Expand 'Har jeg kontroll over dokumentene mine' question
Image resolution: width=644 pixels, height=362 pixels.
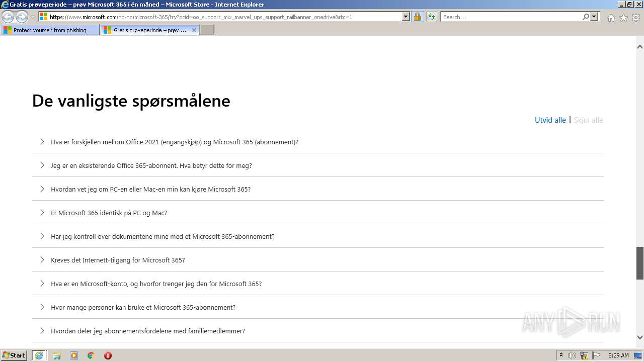tap(318, 236)
